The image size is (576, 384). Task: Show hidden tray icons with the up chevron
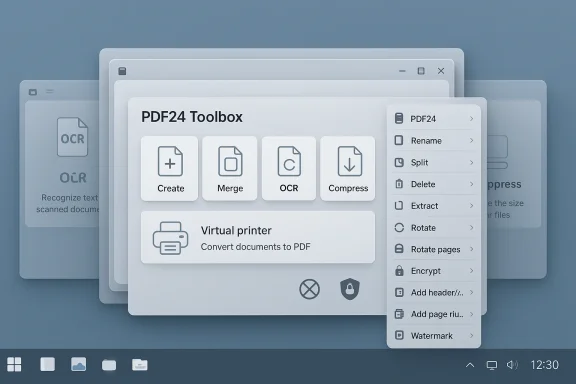(470, 365)
